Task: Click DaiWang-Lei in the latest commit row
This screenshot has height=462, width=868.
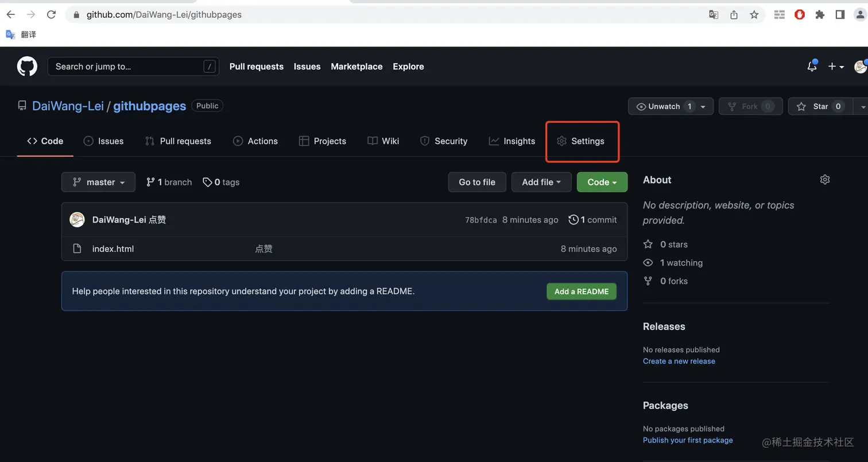Action: coord(119,220)
